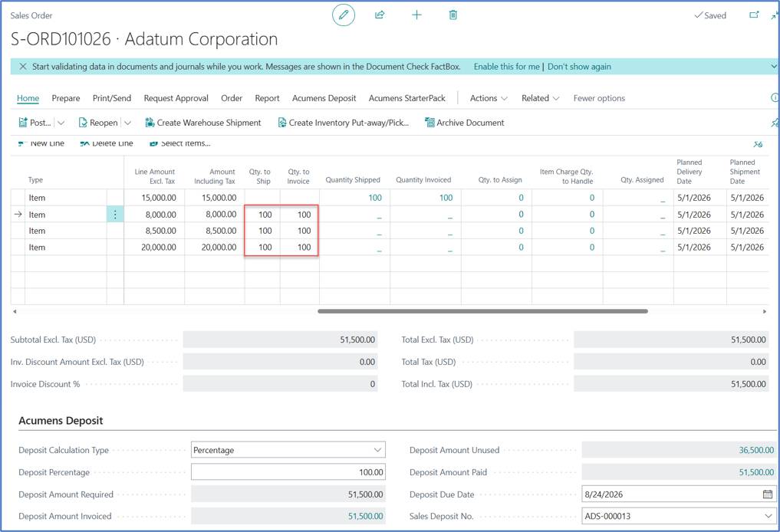This screenshot has height=532, width=780.
Task: Open the Acumens StarterPack tab
Action: click(407, 98)
